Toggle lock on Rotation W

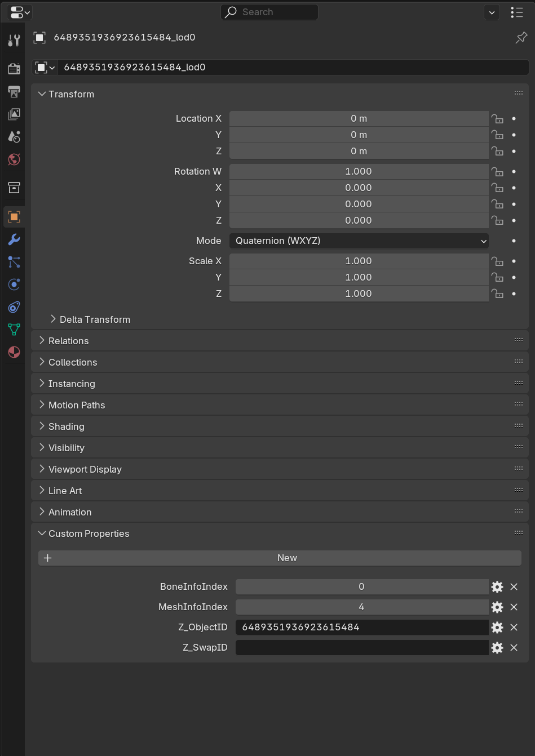[497, 172]
